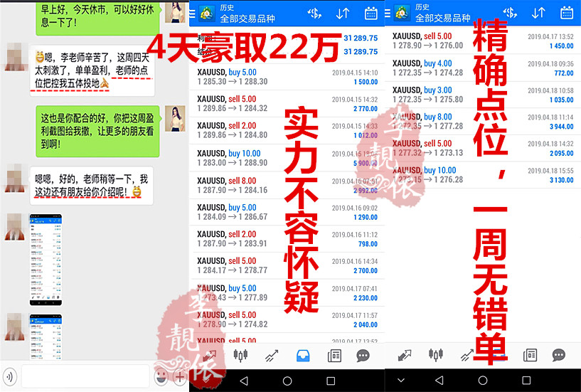Open the trend line trade tab in the middle screen
This screenshot has height=392, width=581.
272,354
